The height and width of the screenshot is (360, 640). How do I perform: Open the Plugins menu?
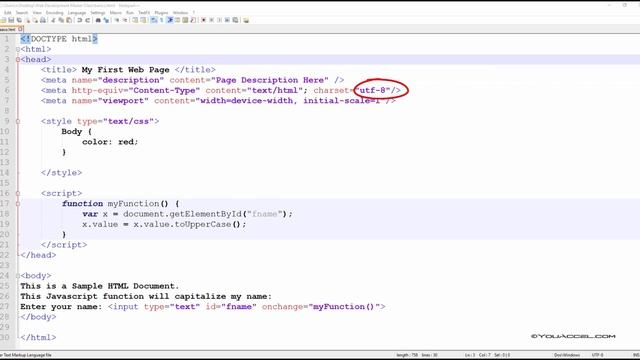point(161,13)
